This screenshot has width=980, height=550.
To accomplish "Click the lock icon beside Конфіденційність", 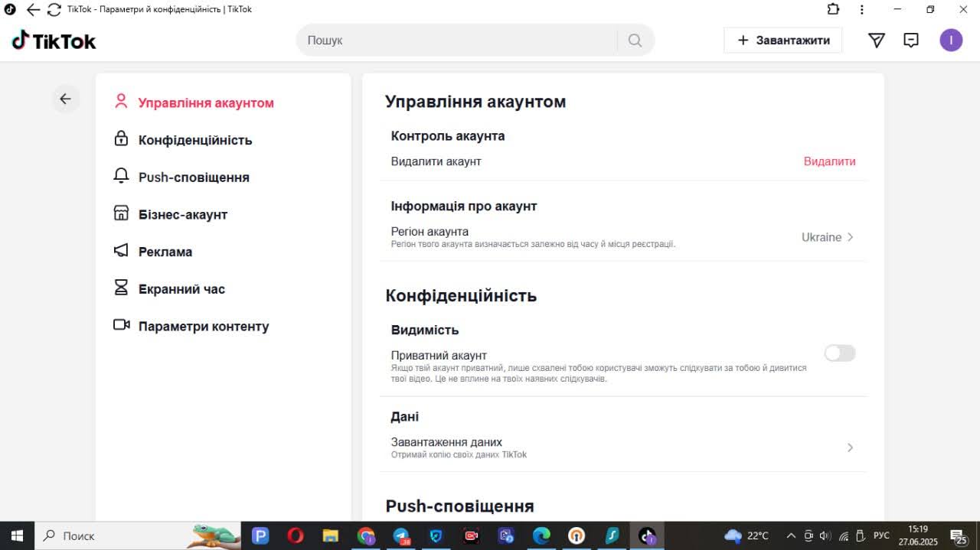I will point(121,139).
